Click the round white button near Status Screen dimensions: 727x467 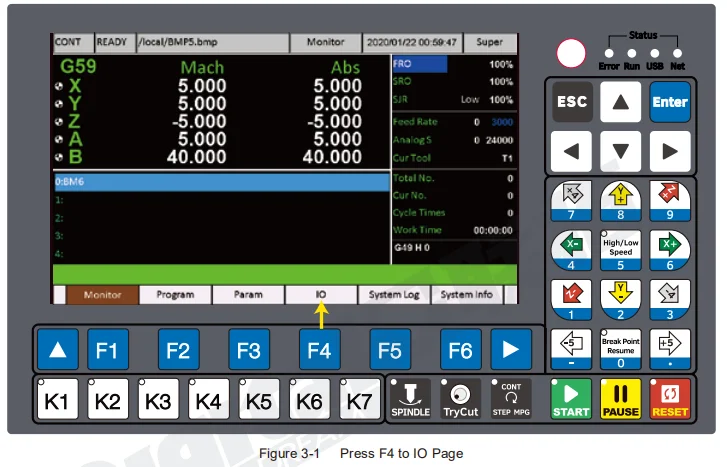(x=571, y=53)
